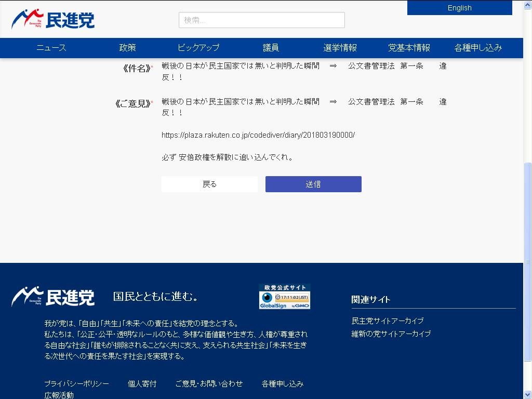
Task: Open the 議員 menu item
Action: click(x=271, y=48)
